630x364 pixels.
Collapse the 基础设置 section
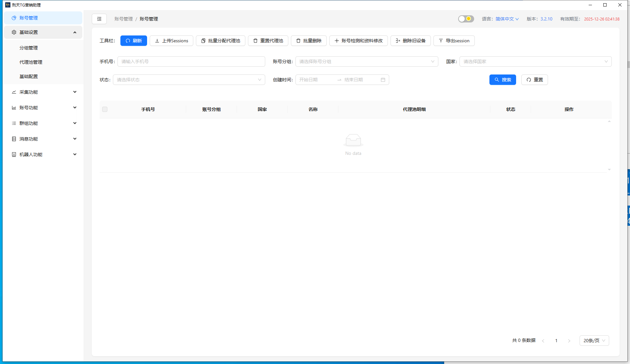(x=43, y=32)
